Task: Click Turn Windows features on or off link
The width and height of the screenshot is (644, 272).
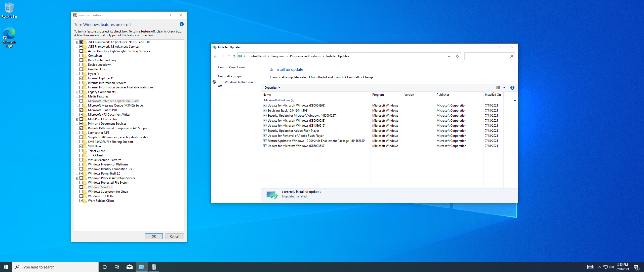Action: (x=237, y=84)
